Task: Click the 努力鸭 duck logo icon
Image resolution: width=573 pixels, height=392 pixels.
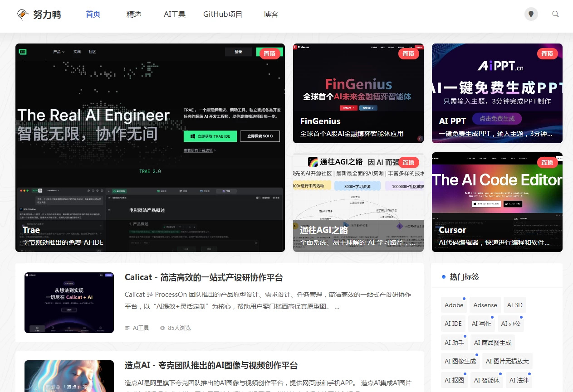Action: 23,15
